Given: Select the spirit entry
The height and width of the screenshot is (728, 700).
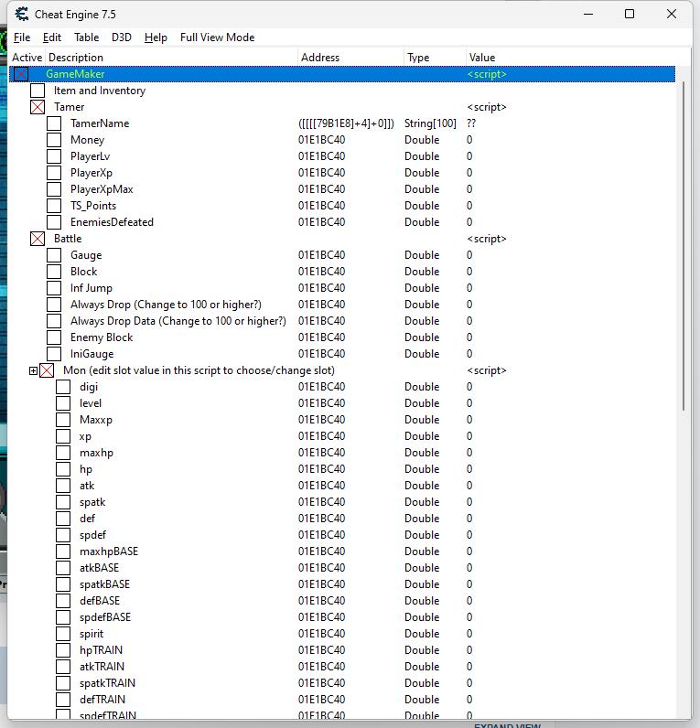Looking at the screenshot, I should pyautogui.click(x=91, y=634).
